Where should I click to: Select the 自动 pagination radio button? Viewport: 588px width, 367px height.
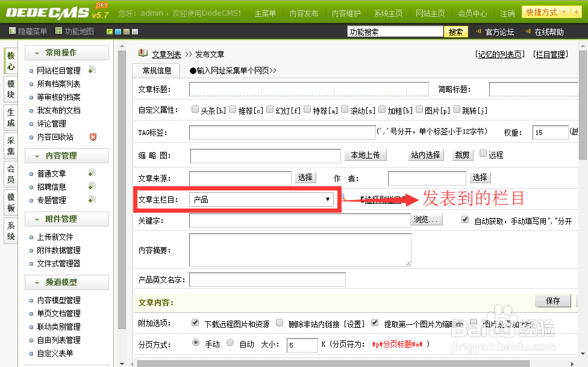pyautogui.click(x=230, y=342)
